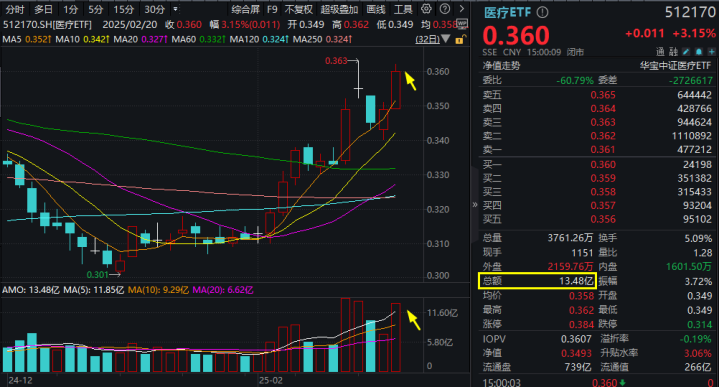Switch to the 分时 tab
Viewport: 719px width, 387px height.
click(x=15, y=9)
